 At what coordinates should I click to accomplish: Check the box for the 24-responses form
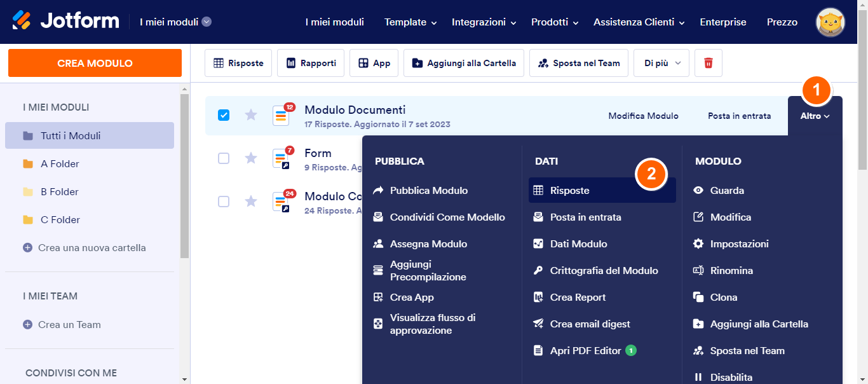[x=224, y=202]
